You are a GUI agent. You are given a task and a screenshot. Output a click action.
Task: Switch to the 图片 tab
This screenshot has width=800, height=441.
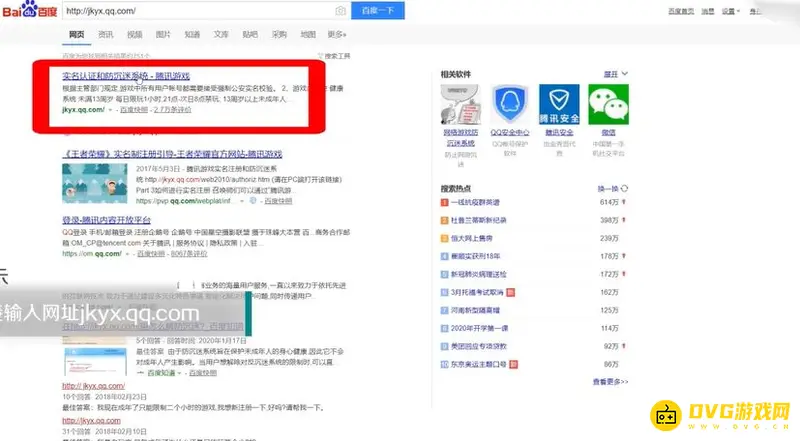163,34
